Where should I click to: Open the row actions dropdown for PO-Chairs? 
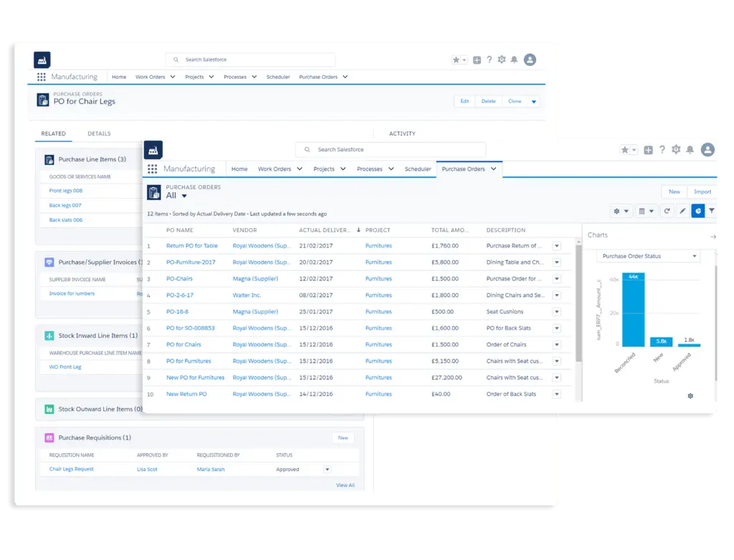tap(556, 279)
